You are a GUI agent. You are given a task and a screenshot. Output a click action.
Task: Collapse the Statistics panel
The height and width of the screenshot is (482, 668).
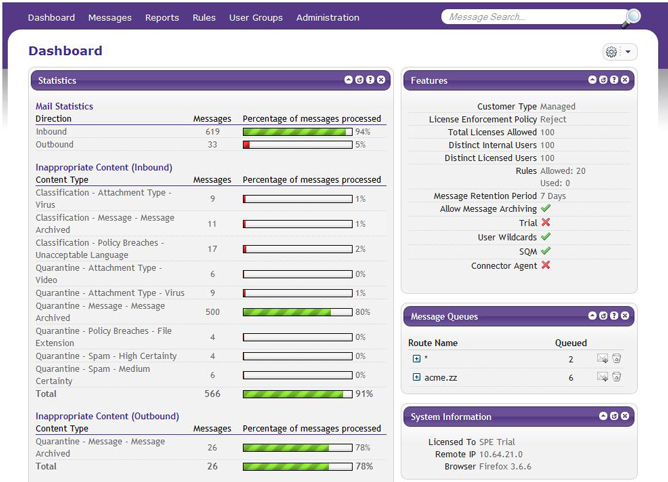click(348, 80)
